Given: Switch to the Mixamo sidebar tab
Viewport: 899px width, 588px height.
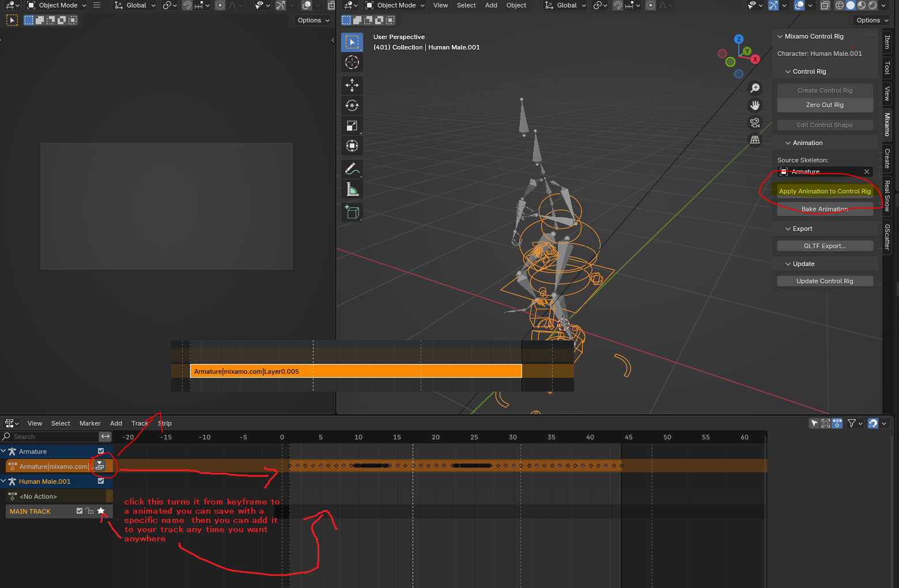Looking at the screenshot, I should click(887, 124).
